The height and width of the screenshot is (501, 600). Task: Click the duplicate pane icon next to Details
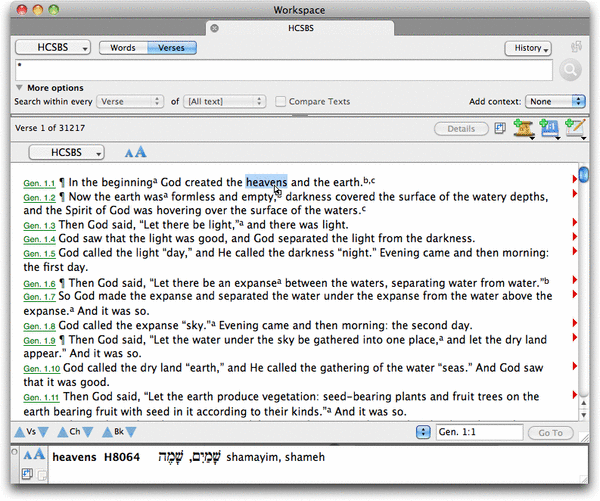click(x=500, y=128)
